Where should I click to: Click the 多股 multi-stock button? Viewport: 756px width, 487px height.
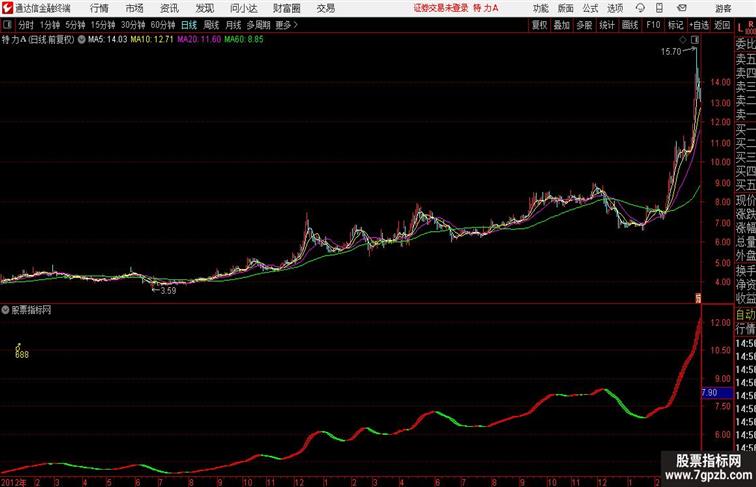[584, 25]
